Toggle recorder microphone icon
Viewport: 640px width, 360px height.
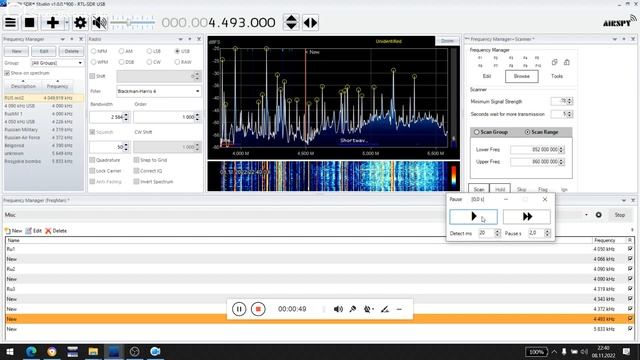[x=353, y=309]
